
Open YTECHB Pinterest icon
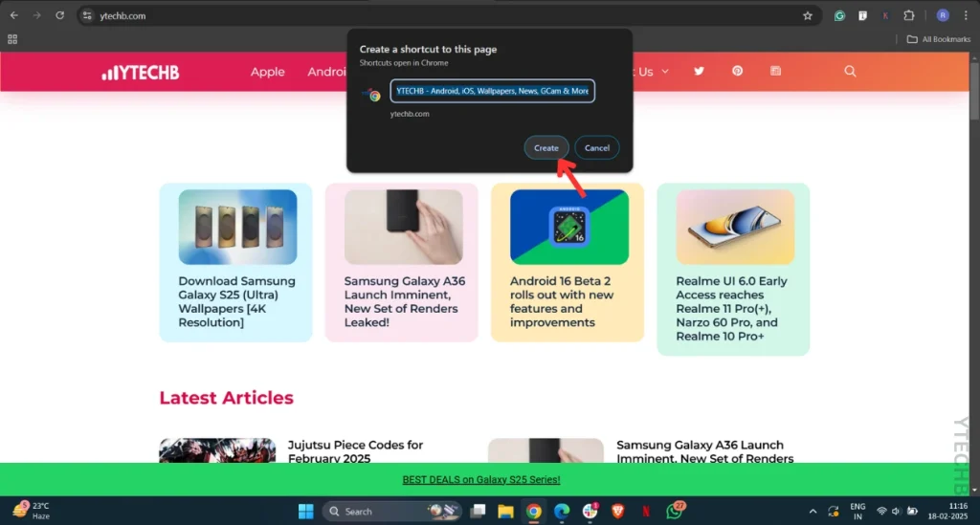click(738, 71)
